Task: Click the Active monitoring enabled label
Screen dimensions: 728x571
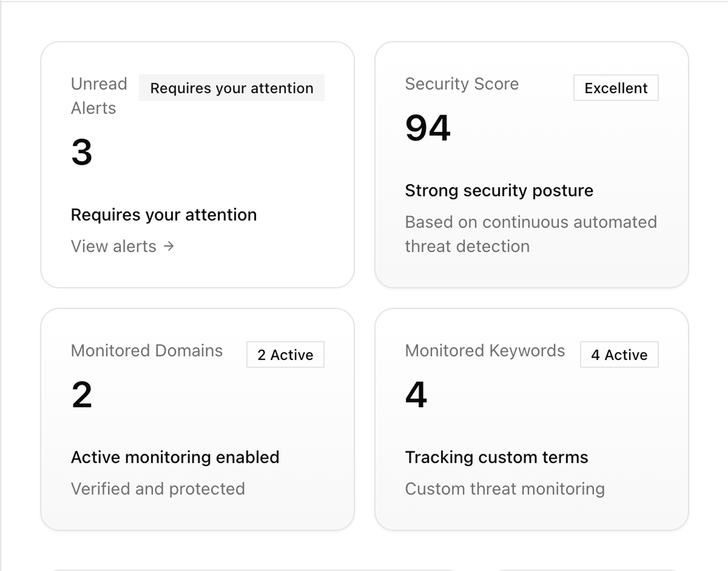Action: 175,457
